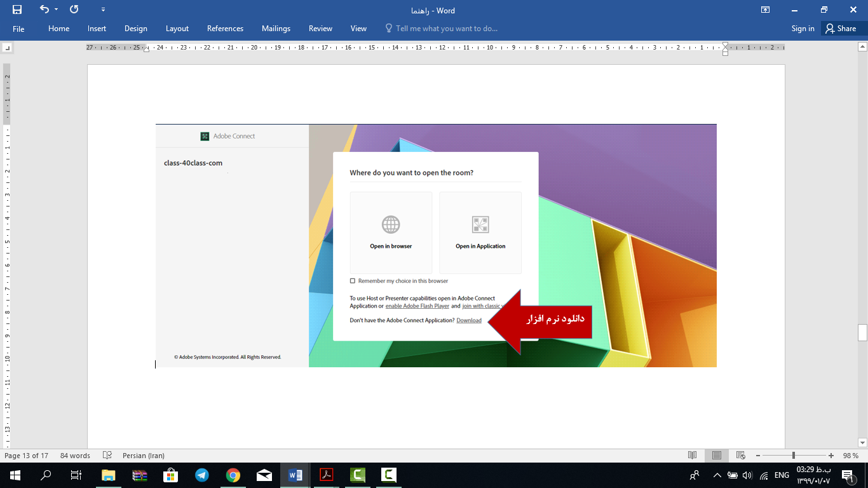Show hidden system tray icons chevron
The image size is (868, 488).
point(717,475)
